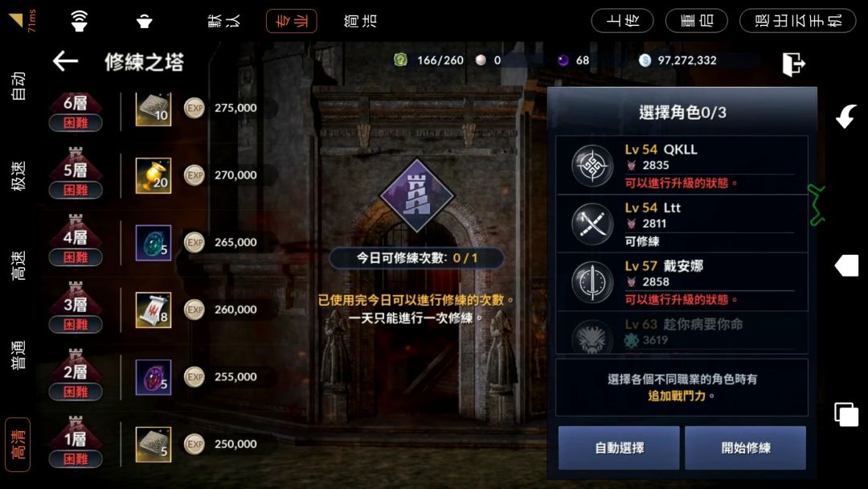Switch to the 专业 mode tab
This screenshot has height=489, width=868.
(x=291, y=21)
